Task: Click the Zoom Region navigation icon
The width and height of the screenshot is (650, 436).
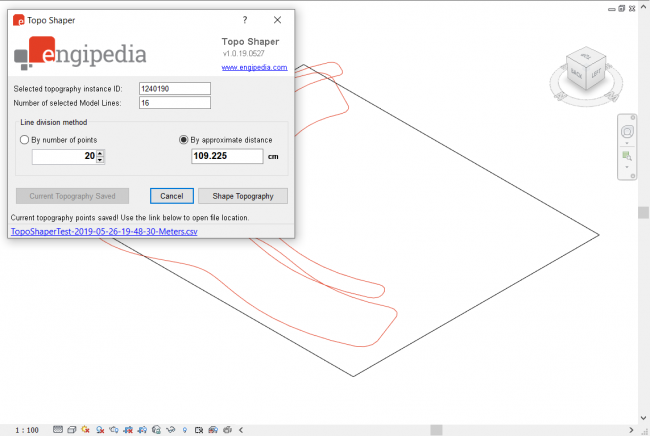Action: click(627, 156)
